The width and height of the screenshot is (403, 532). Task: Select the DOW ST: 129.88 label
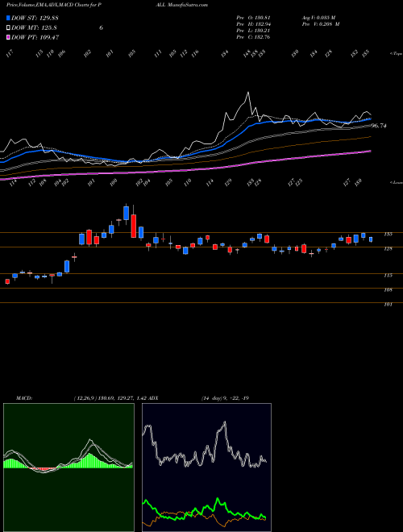pos(35,18)
